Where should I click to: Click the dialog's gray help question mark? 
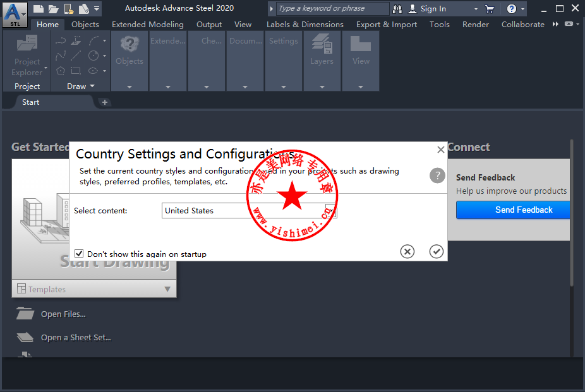coord(437,175)
